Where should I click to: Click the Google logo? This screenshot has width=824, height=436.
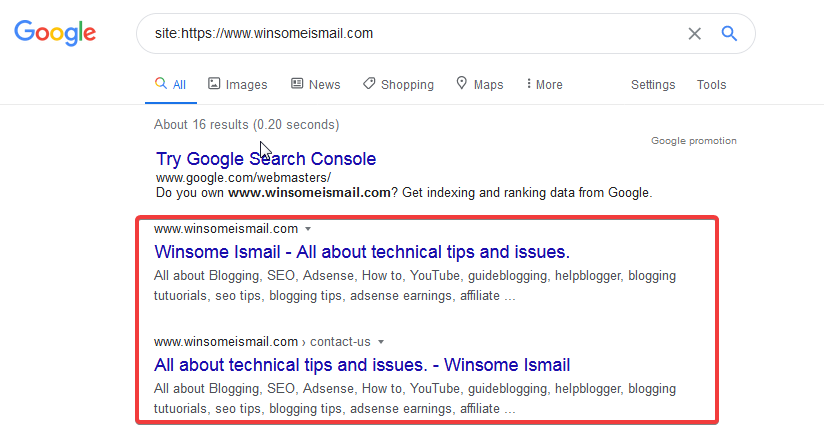point(55,33)
